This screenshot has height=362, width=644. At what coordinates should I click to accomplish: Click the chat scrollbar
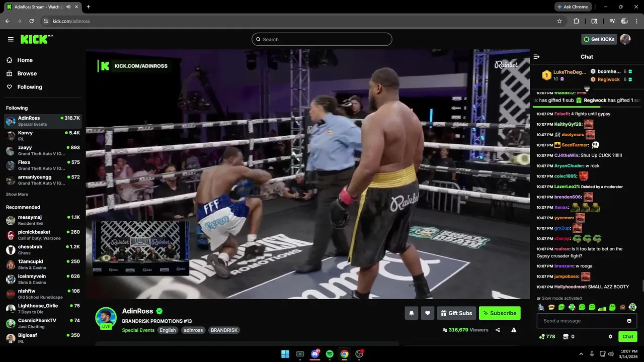642,286
